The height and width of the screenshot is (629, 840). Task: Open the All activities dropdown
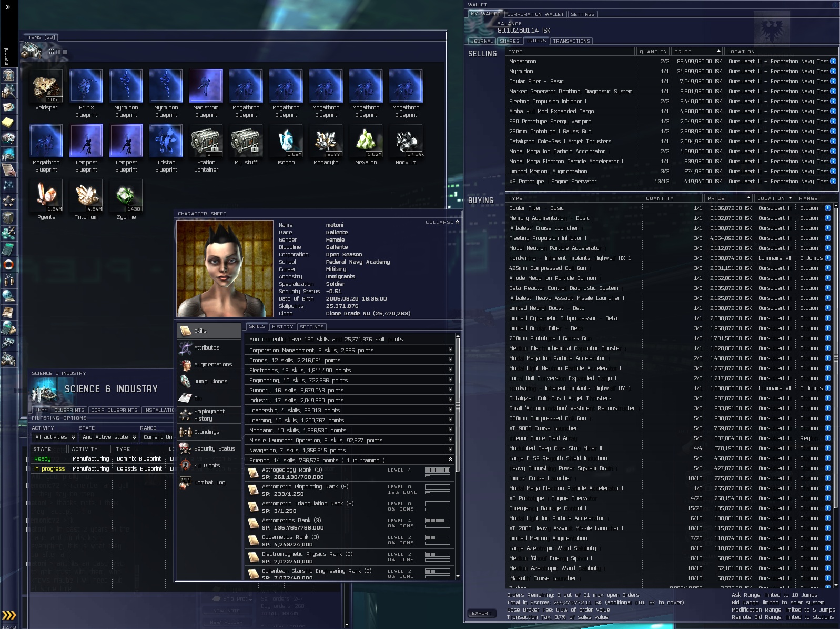[55, 437]
